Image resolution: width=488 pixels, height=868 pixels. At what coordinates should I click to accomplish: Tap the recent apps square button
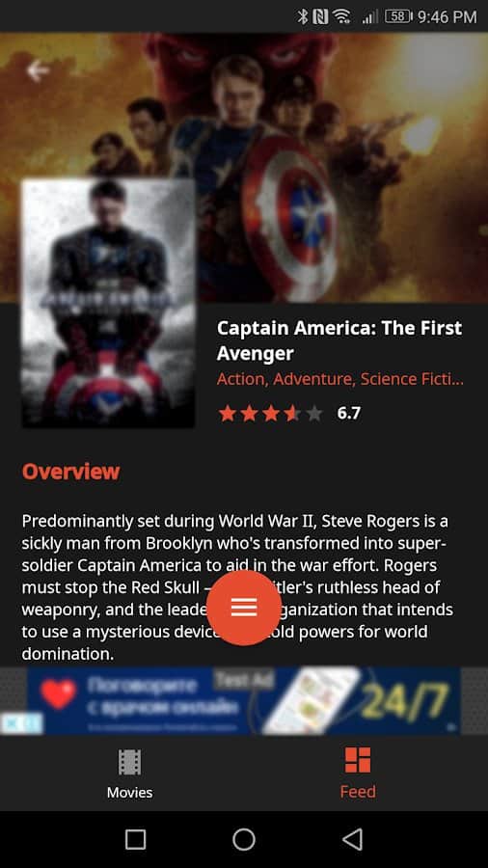point(136,839)
